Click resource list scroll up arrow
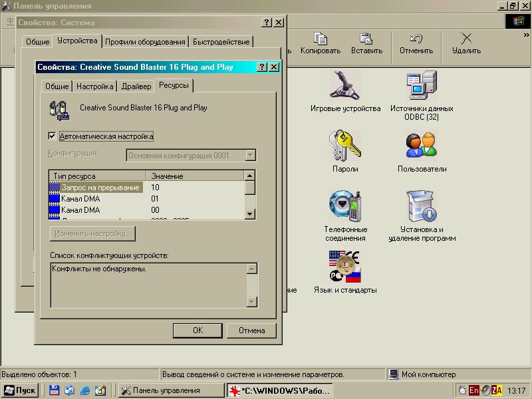The height and width of the screenshot is (399, 532). [250, 176]
